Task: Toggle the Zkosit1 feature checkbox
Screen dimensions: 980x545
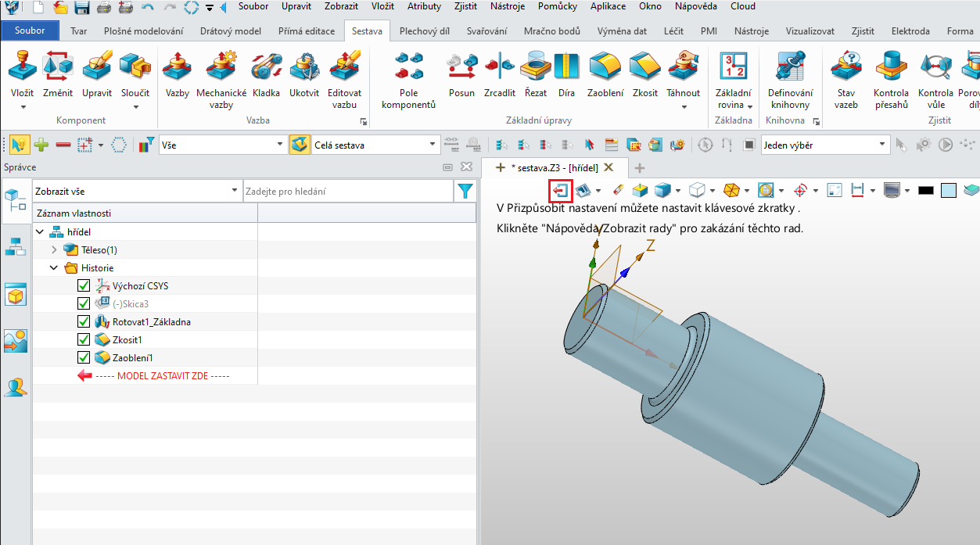Action: [84, 339]
